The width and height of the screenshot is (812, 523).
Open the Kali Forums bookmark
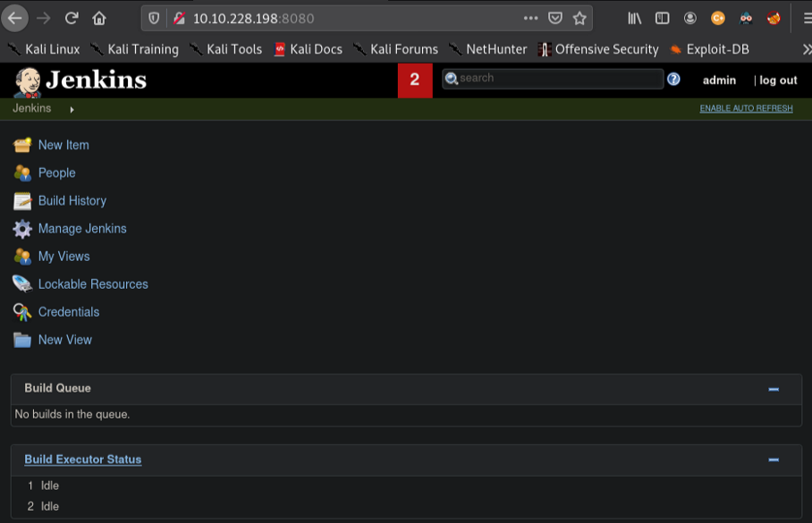395,50
